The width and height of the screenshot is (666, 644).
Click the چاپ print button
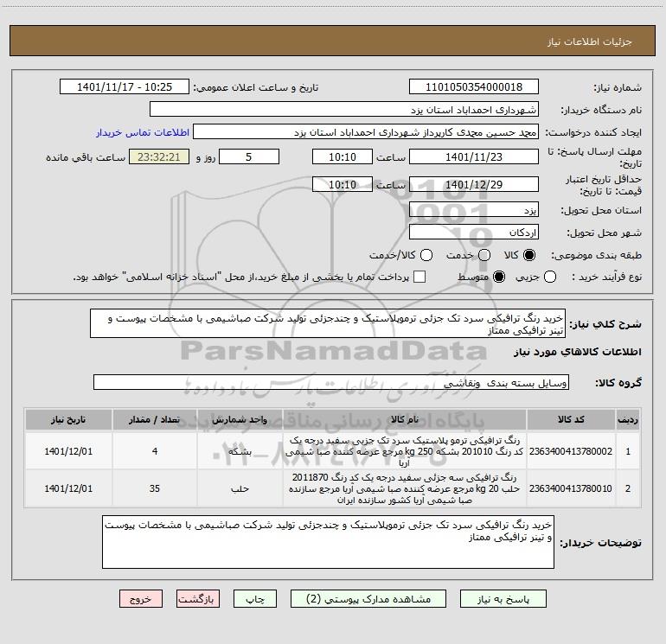click(x=255, y=598)
